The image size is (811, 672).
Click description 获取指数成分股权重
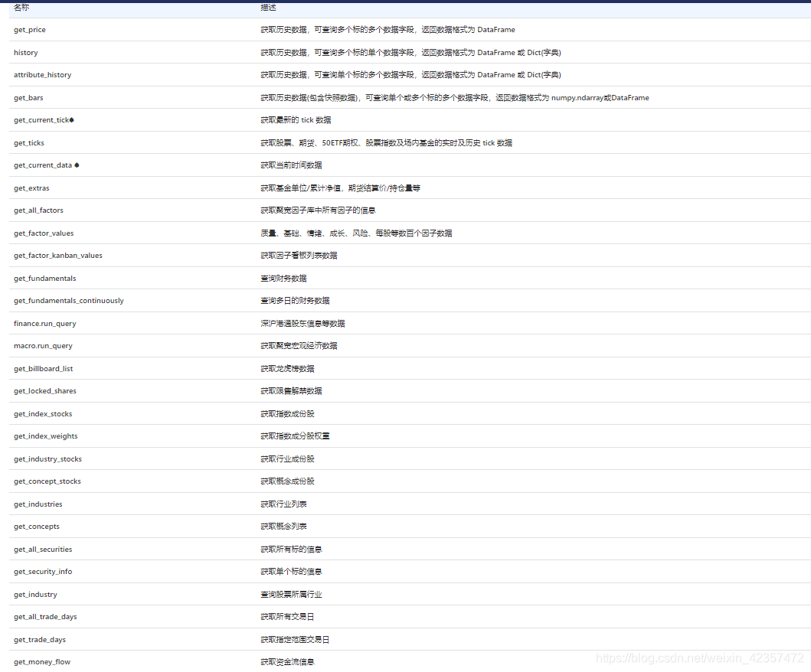295,436
